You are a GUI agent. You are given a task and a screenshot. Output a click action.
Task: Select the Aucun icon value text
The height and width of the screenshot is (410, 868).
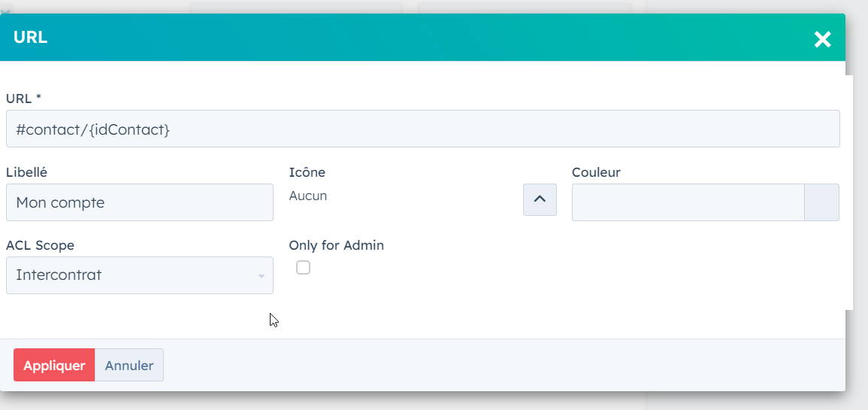(x=308, y=196)
